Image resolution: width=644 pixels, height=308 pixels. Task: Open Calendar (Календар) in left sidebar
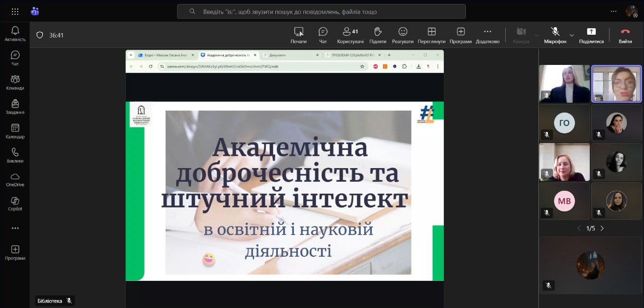pos(15,131)
